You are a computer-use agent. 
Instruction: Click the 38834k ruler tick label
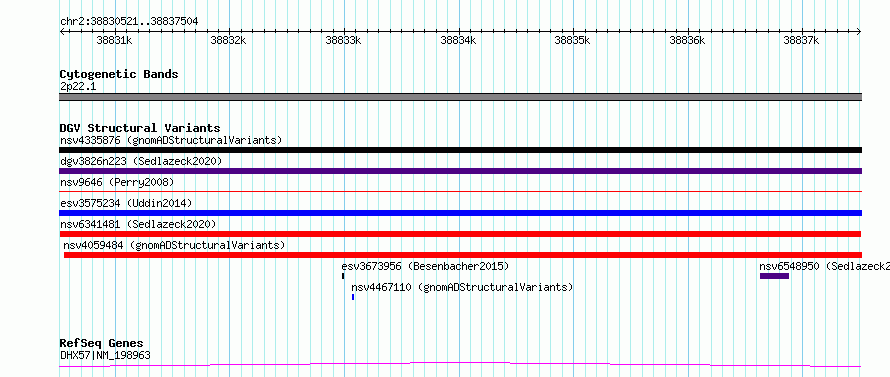point(458,40)
